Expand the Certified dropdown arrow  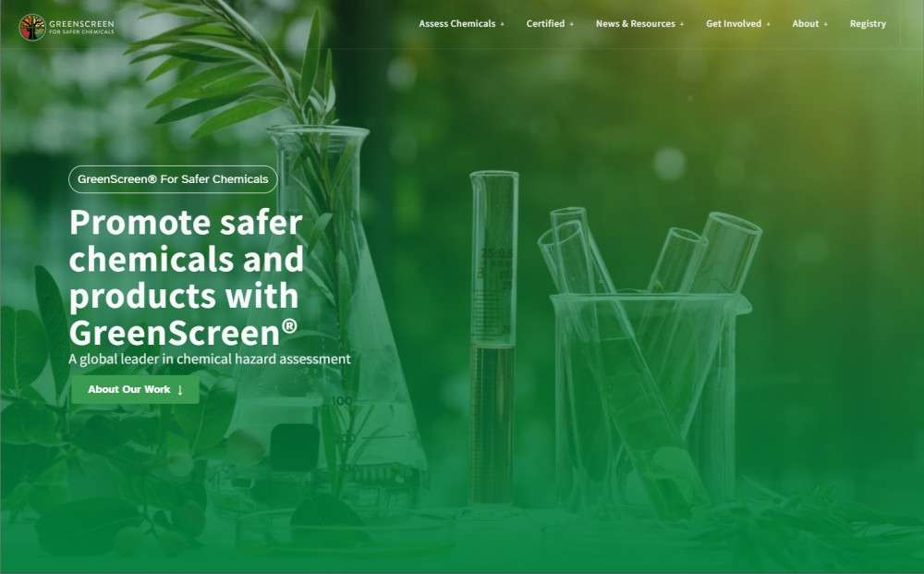(572, 24)
